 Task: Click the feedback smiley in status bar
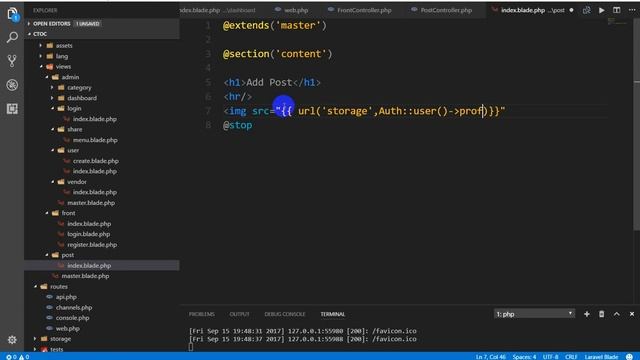(629, 357)
